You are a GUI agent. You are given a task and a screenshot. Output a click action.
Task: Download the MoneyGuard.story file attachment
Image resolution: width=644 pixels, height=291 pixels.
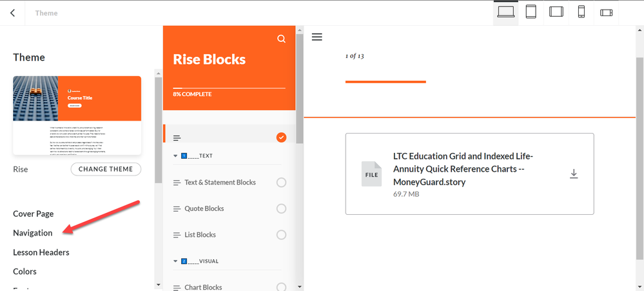pyautogui.click(x=574, y=174)
